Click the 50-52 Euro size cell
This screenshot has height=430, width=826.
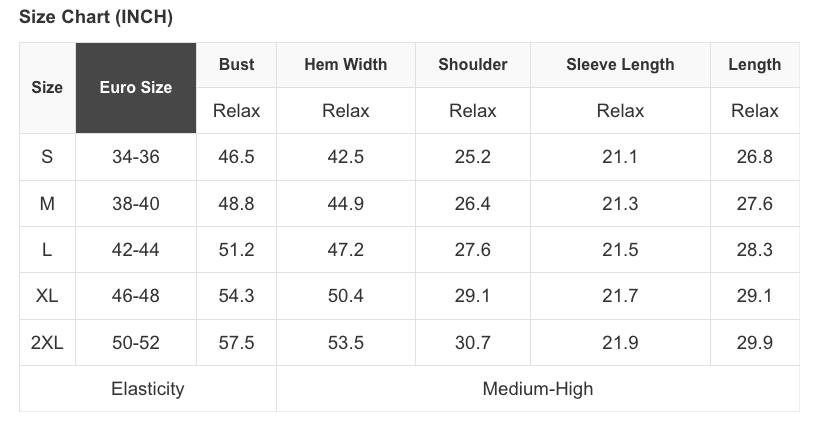point(136,343)
